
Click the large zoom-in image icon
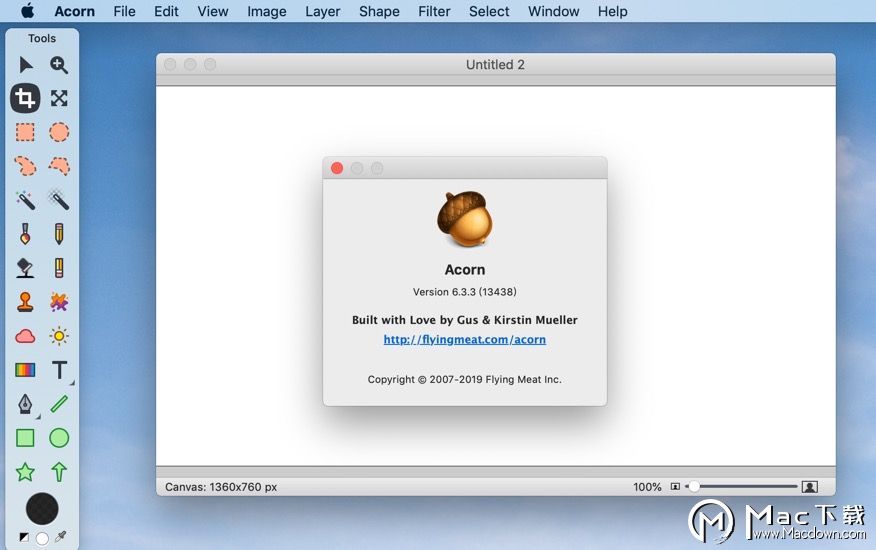point(810,487)
